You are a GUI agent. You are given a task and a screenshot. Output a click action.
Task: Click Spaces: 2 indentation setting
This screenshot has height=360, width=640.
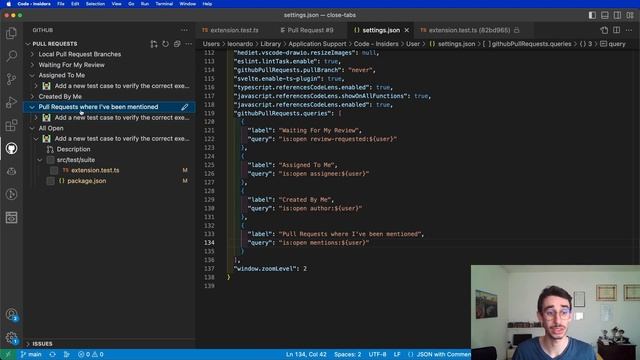347,354
